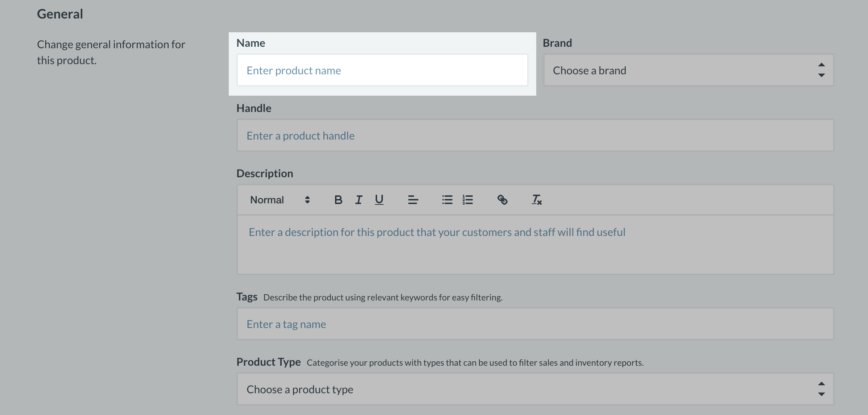Click the Enter product name field
This screenshot has width=868, height=415.
click(382, 70)
